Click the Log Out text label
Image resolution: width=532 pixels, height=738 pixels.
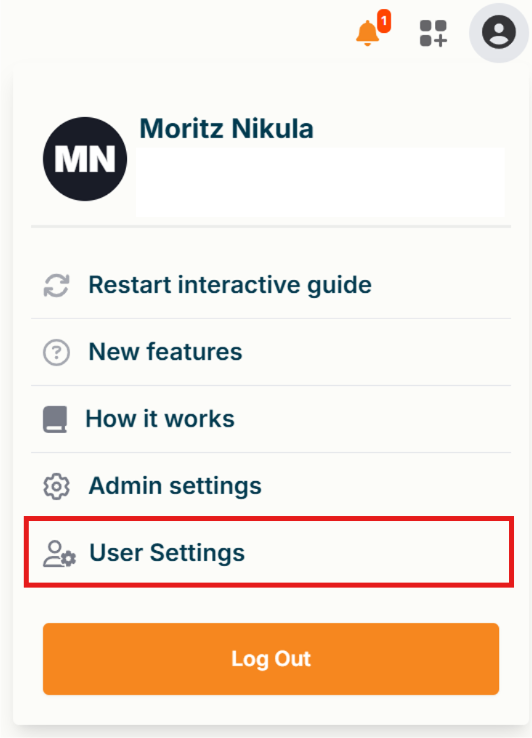pyautogui.click(x=271, y=659)
